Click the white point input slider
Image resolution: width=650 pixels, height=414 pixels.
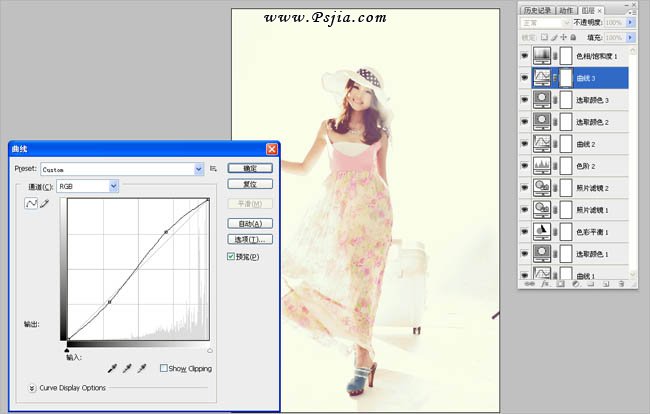coord(209,350)
